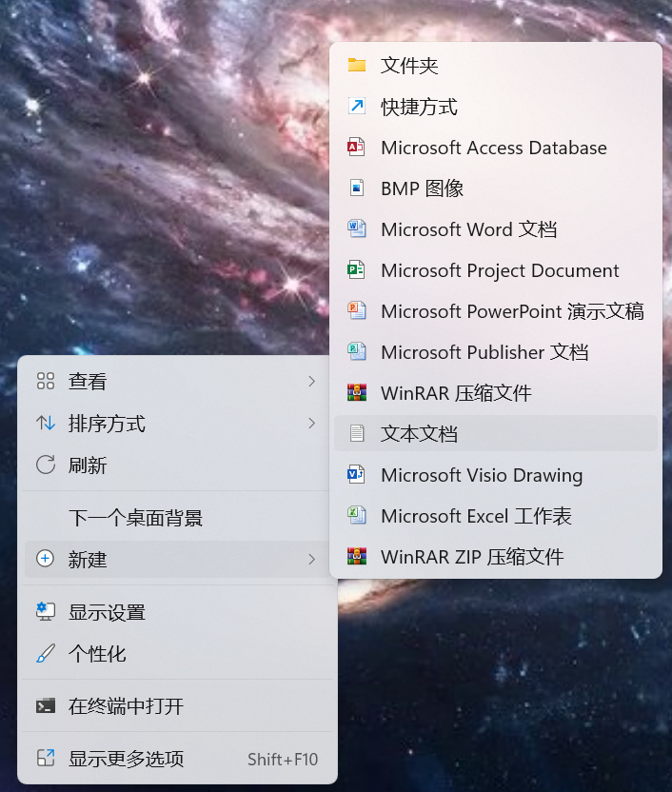Select BMP 图像 entry

tap(496, 188)
